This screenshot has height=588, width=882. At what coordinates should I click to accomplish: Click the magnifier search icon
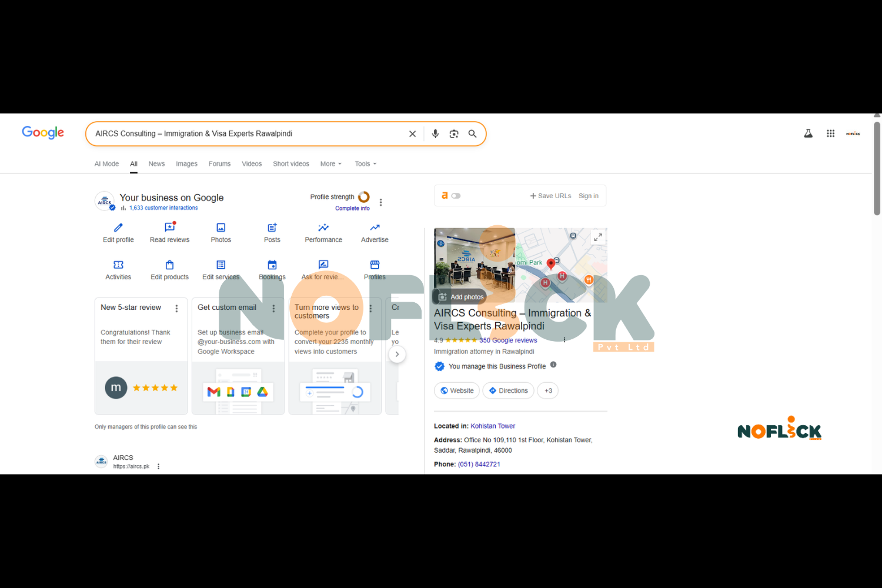(472, 134)
